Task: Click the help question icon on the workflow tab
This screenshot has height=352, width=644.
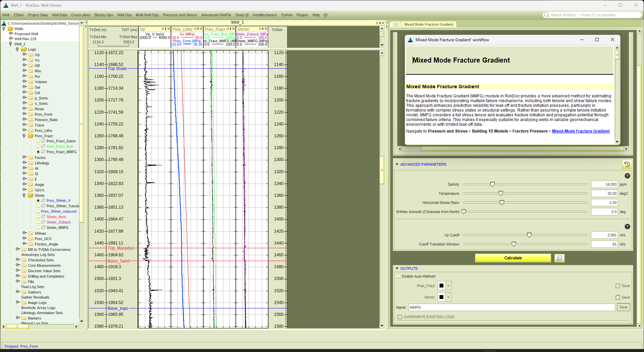Action: [400, 24]
